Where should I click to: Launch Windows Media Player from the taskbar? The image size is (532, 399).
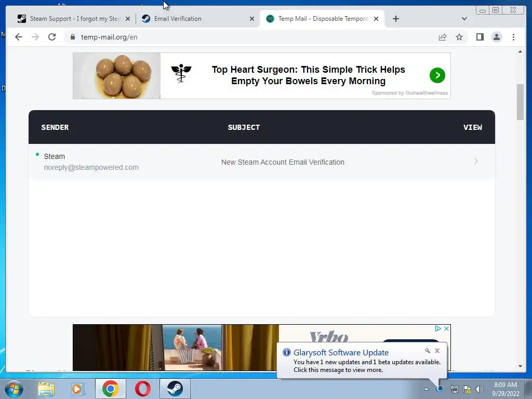78,389
